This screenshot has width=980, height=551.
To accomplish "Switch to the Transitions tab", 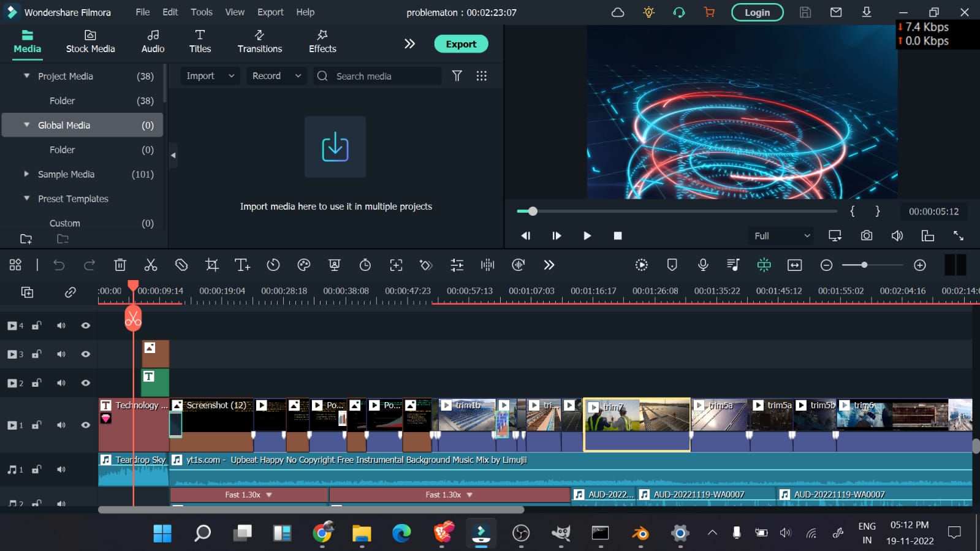I will coord(260,42).
